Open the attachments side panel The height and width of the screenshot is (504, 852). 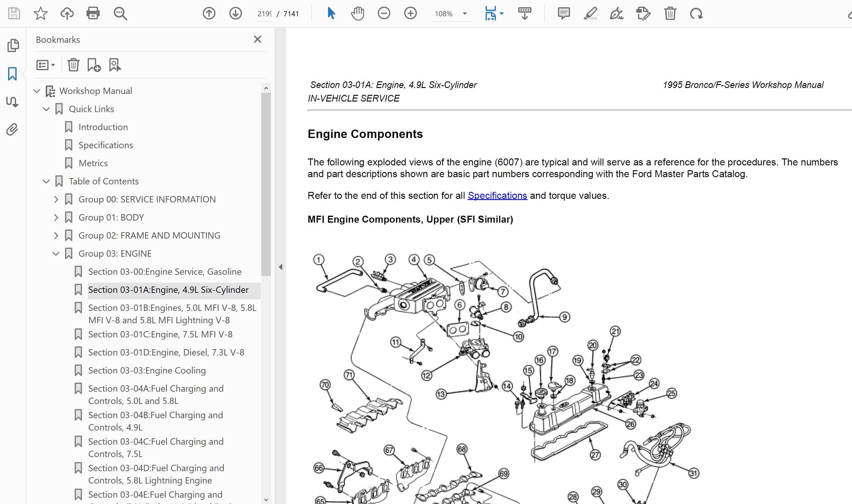(12, 130)
